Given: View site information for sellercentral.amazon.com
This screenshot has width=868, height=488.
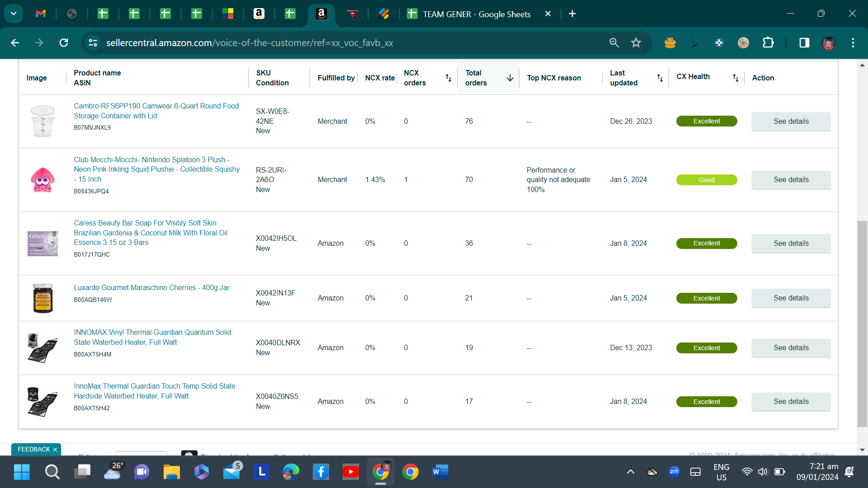Looking at the screenshot, I should click(93, 43).
